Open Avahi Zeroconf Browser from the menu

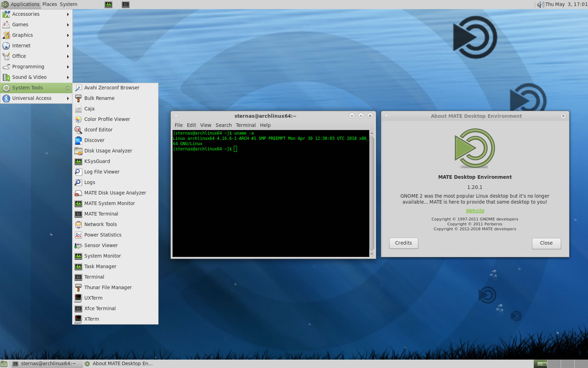115,88
